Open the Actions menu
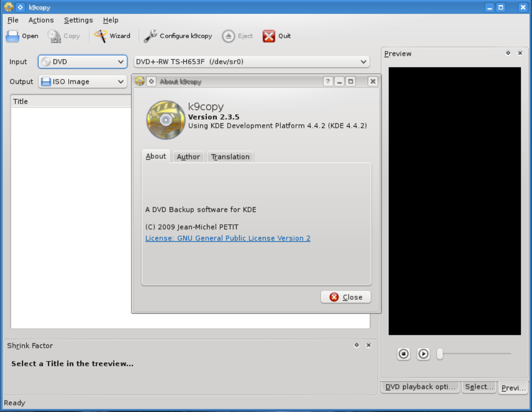This screenshot has height=412, width=532. 41,20
